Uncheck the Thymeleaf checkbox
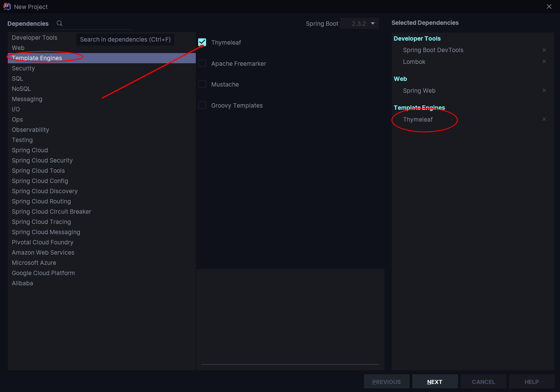Screen dimensions: 560x392 click(202, 42)
